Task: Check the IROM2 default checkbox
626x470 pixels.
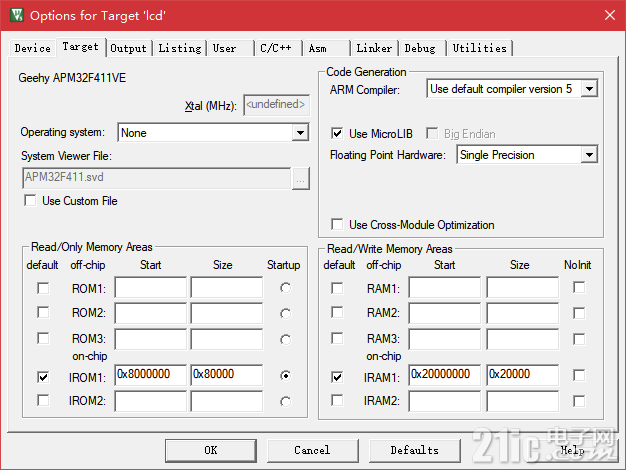Action: pyautogui.click(x=43, y=400)
